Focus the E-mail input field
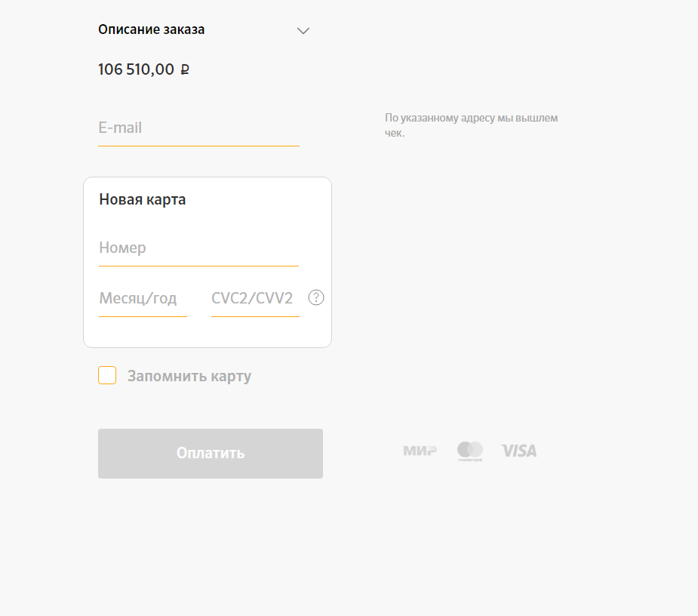The width and height of the screenshot is (698, 616). click(198, 128)
